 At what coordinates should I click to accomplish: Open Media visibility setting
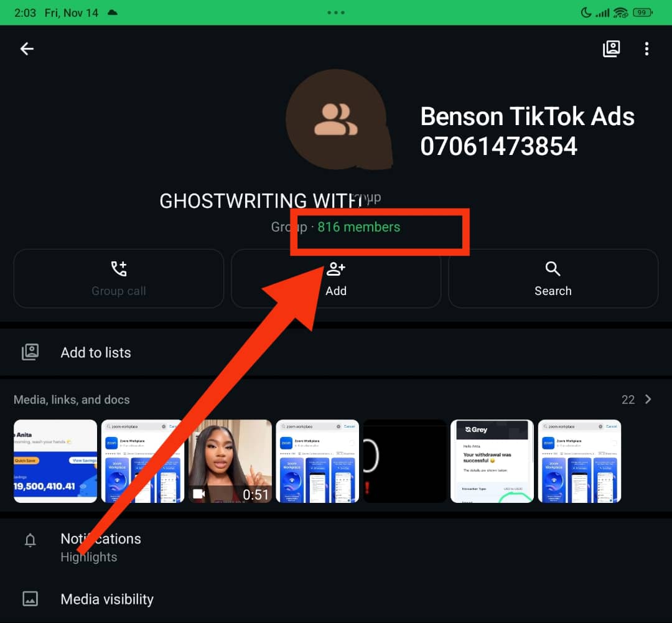click(x=107, y=599)
